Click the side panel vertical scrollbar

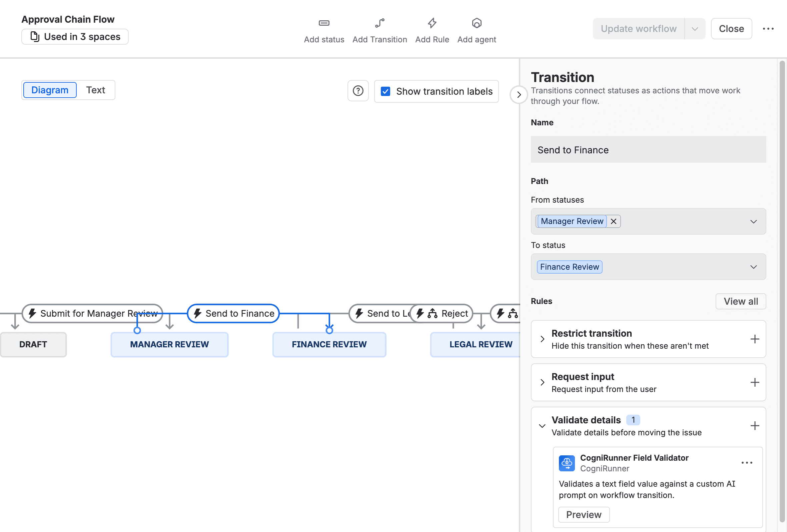pos(782,291)
